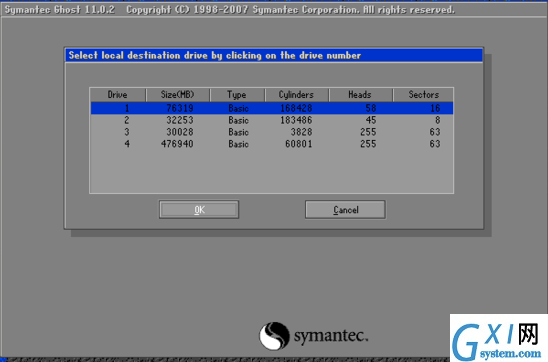
Task: Click the Sectors column header
Action: click(x=424, y=95)
